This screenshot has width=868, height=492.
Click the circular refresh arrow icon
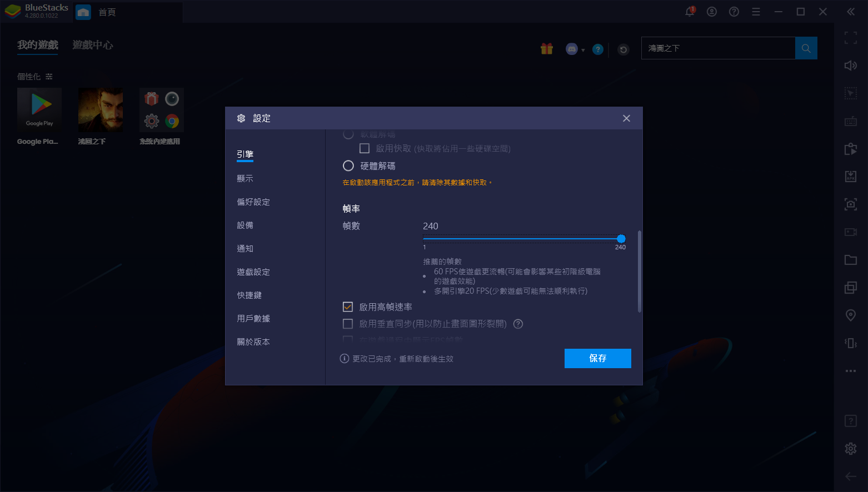tap(623, 49)
